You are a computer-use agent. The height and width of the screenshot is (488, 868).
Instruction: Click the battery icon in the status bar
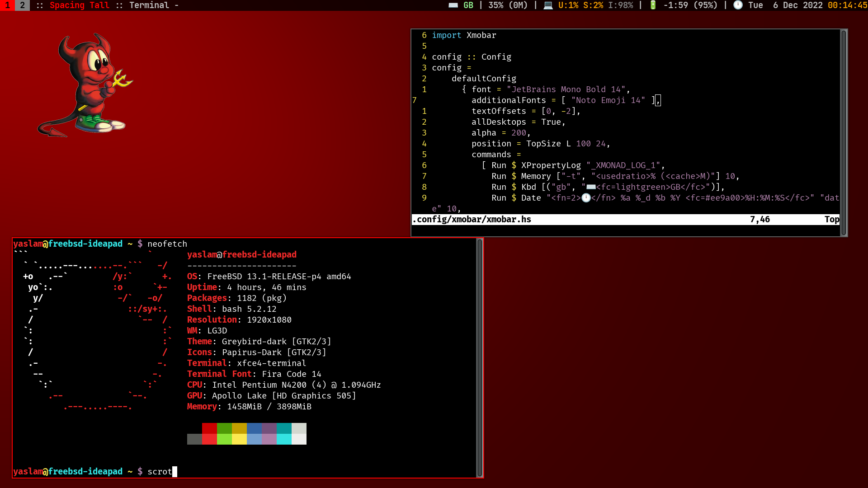click(x=653, y=5)
